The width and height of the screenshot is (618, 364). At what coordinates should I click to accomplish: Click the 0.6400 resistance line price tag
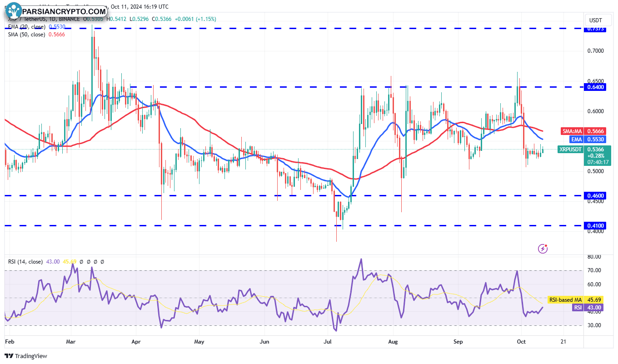pyautogui.click(x=595, y=87)
